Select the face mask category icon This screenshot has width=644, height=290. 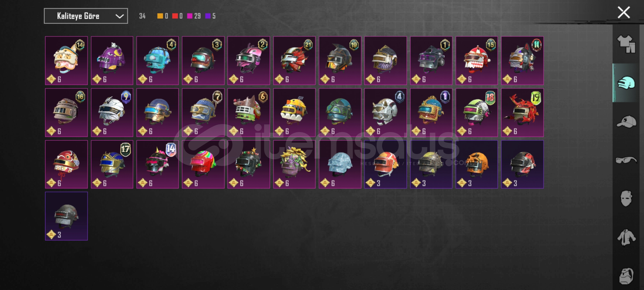pyautogui.click(x=626, y=198)
